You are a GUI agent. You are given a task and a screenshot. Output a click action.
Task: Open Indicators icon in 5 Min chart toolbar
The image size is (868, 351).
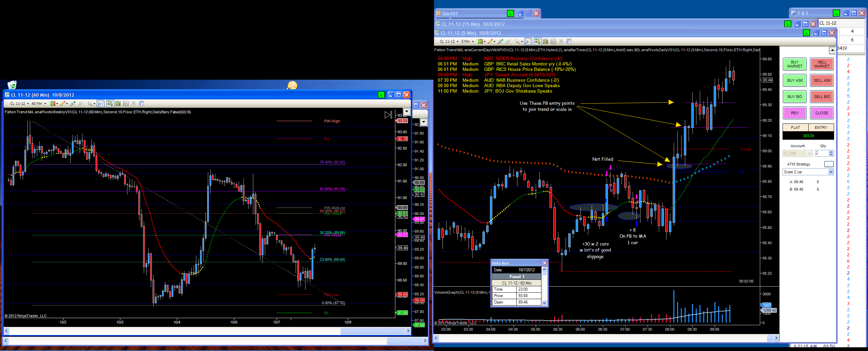(553, 41)
